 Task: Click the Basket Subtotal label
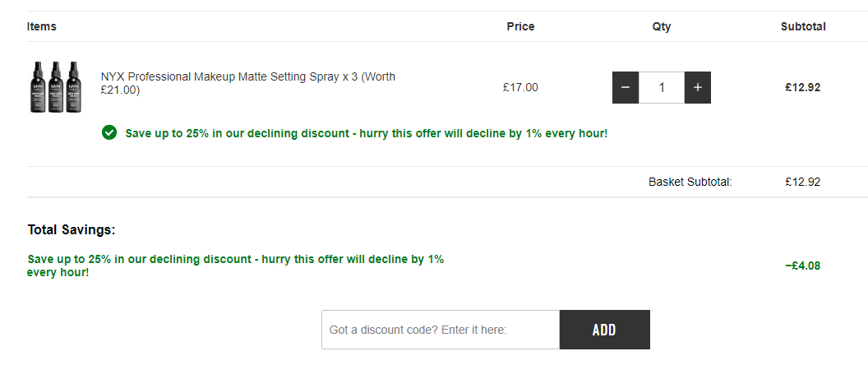[690, 182]
